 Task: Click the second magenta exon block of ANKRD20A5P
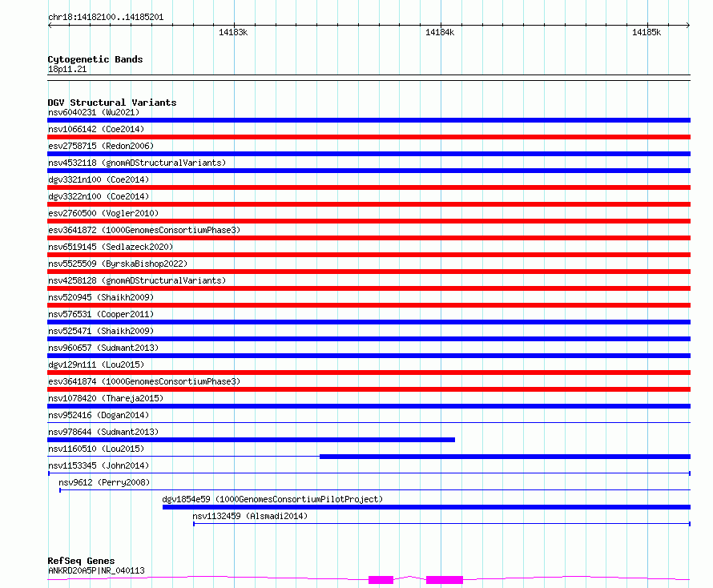pyautogui.click(x=445, y=580)
